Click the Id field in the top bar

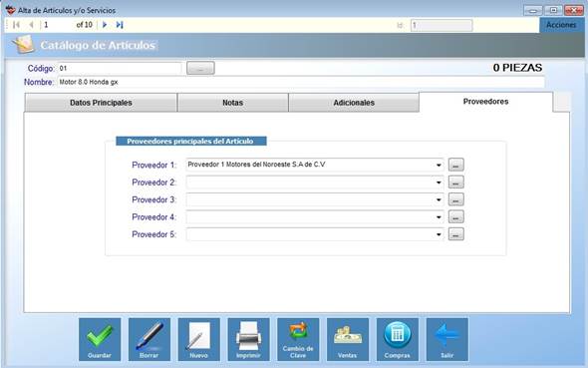pos(441,25)
